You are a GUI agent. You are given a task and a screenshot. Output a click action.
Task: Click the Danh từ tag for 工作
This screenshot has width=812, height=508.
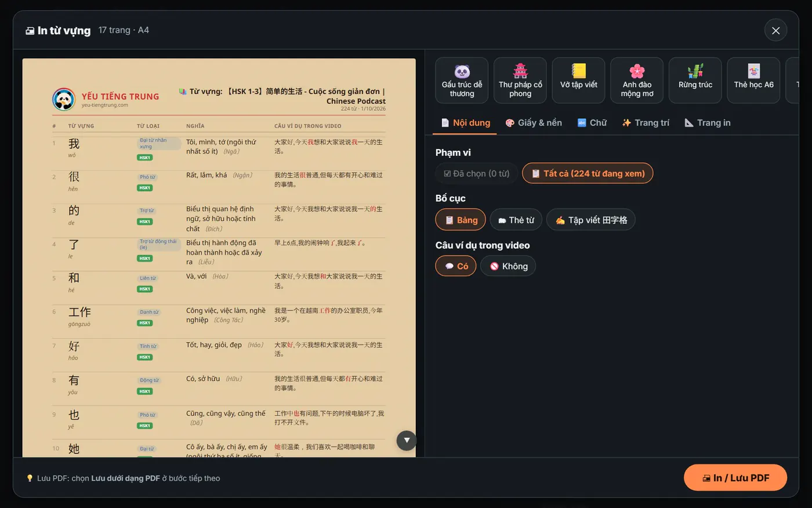click(149, 312)
